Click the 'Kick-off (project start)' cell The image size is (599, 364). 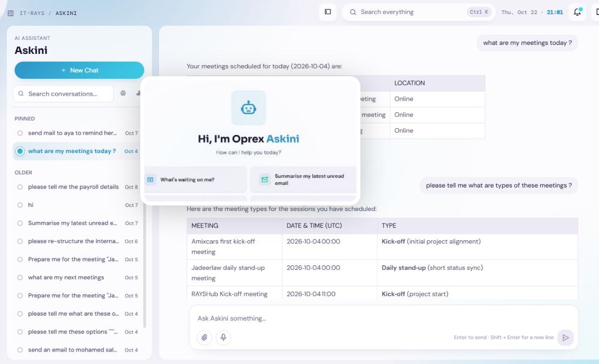click(x=478, y=294)
